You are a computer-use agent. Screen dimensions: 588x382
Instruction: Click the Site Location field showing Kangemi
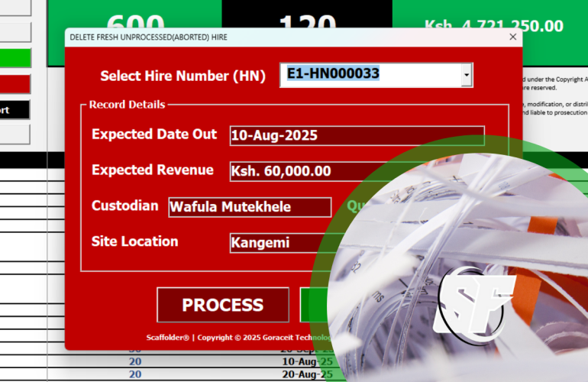[275, 243]
